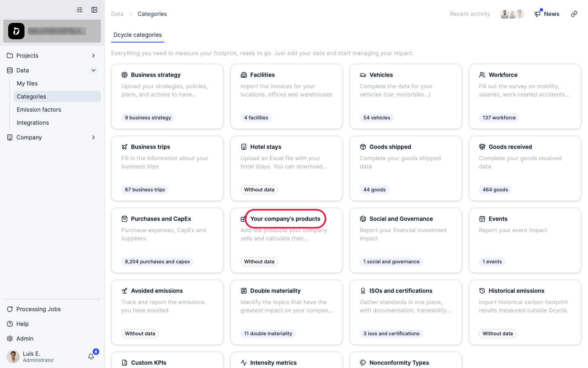Image resolution: width=588 pixels, height=368 pixels.
Task: Click the Processing Jobs refresh icon
Action: pos(10,309)
